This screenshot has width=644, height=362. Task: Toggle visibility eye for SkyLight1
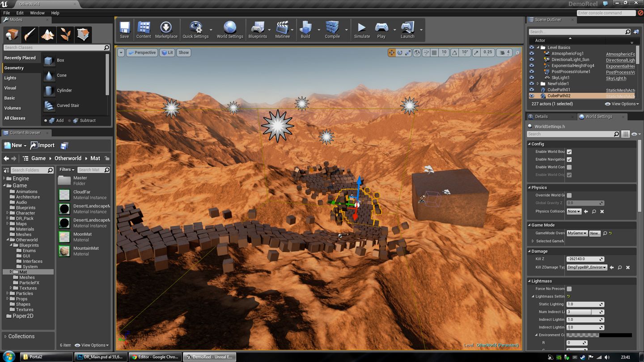pyautogui.click(x=532, y=77)
